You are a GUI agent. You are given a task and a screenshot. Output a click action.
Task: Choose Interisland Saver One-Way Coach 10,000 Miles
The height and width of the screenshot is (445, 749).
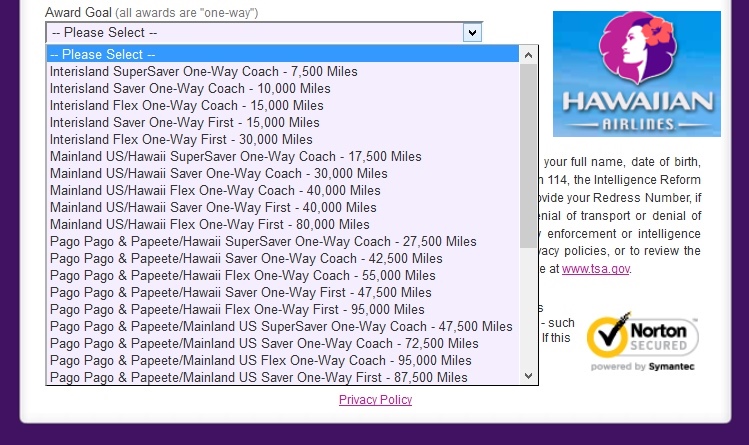pyautogui.click(x=283, y=88)
